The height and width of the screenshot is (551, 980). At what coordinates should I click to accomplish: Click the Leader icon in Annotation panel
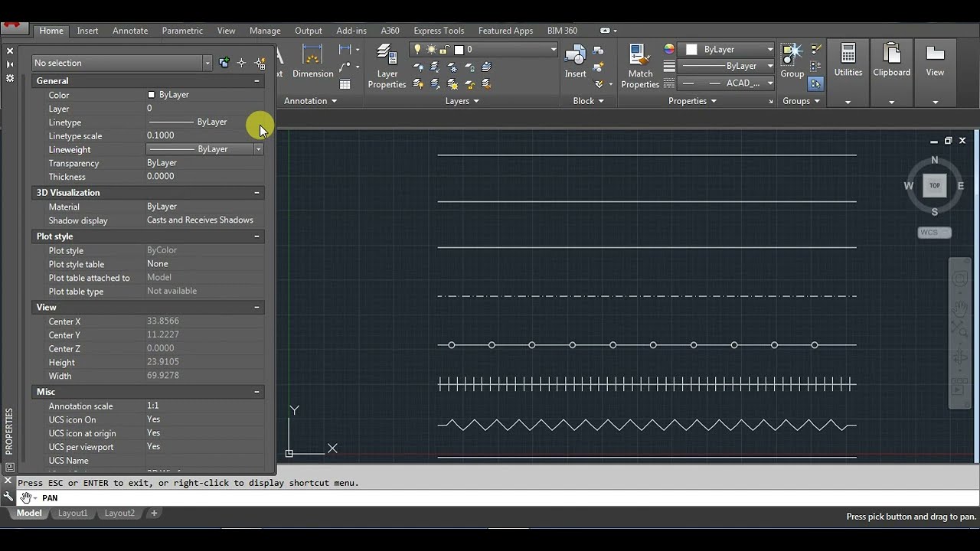[x=345, y=67]
